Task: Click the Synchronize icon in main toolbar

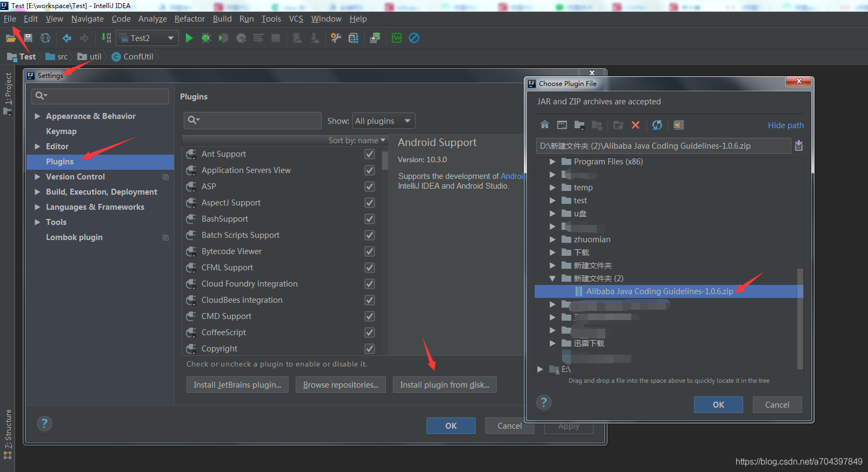Action: (45, 38)
